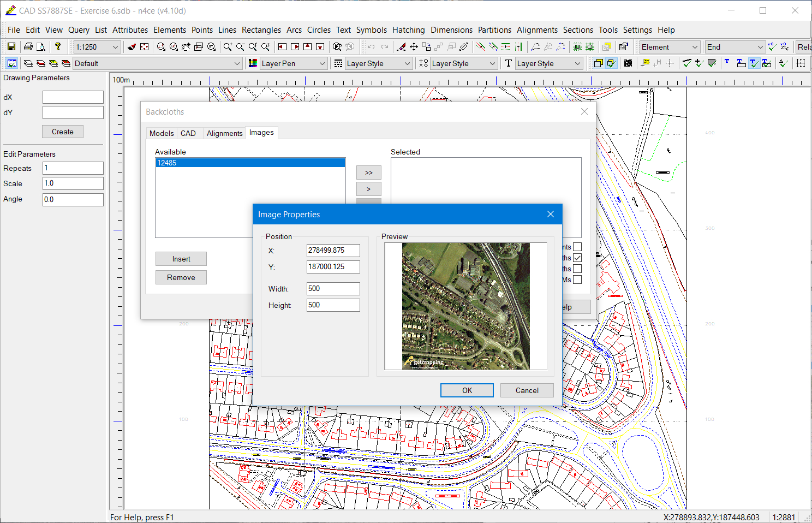This screenshot has width=812, height=523.
Task: Click the copy elements icon next to move
Action: point(426,47)
